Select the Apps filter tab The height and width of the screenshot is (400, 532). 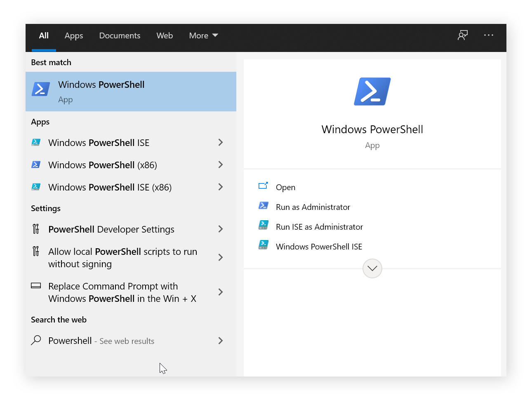click(x=73, y=35)
